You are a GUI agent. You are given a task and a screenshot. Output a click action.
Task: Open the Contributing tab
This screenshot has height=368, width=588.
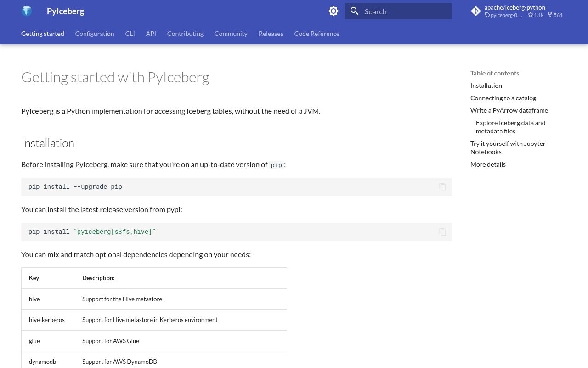[185, 34]
